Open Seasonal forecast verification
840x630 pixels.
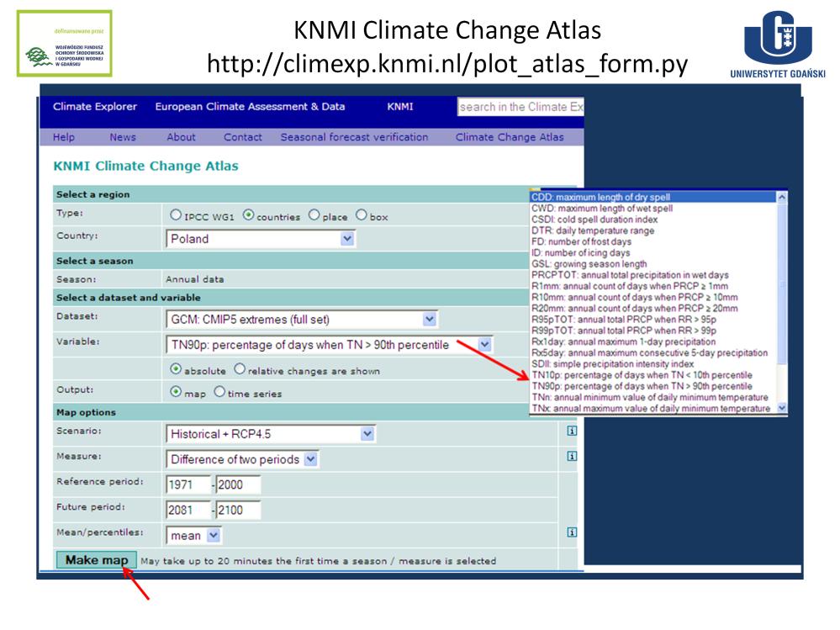click(354, 137)
